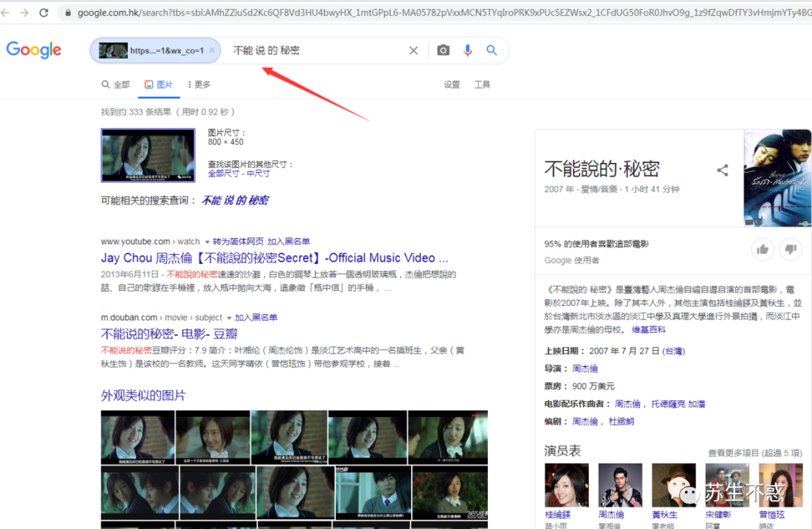Click the 800 × 450 image size text

click(x=226, y=142)
